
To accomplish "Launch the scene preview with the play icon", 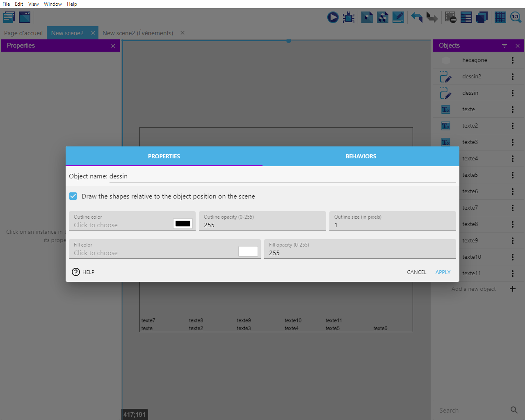I will point(333,17).
